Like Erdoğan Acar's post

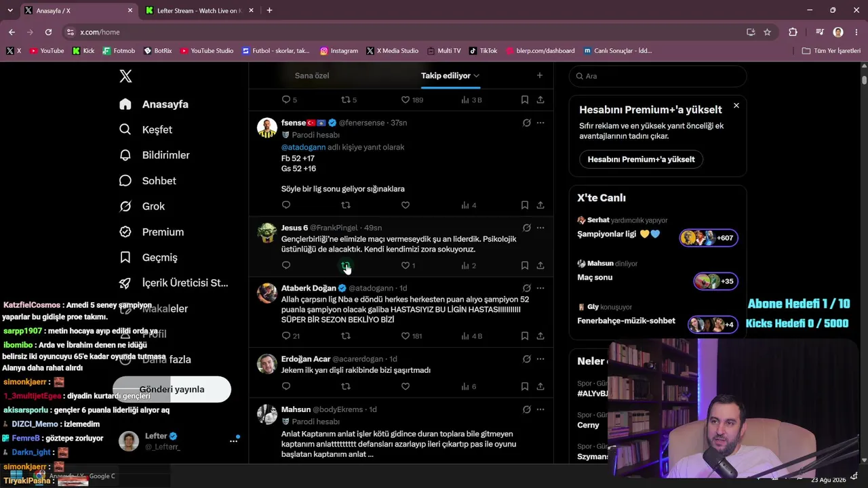(406, 386)
